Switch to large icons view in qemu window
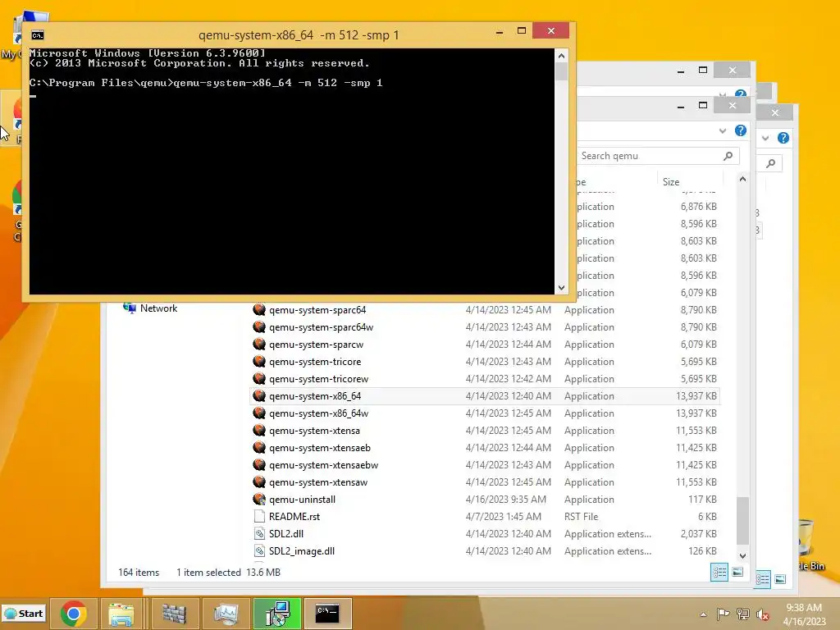 pyautogui.click(x=737, y=572)
